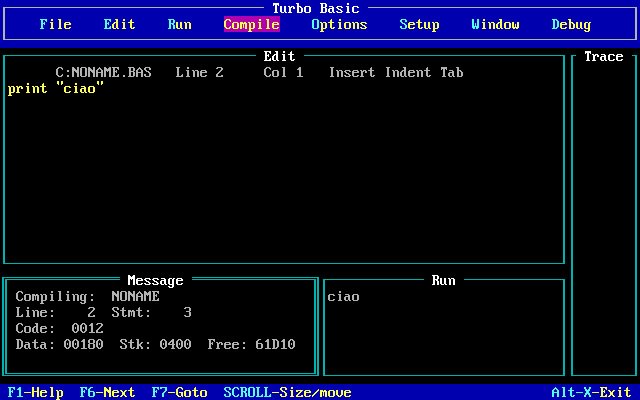Click the Stk: 0400 value
The height and width of the screenshot is (400, 640).
156,344
